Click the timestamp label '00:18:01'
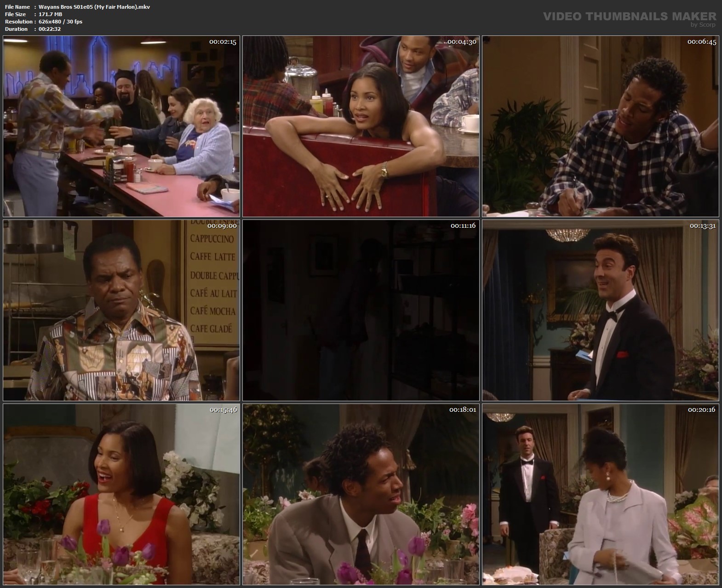 tap(463, 409)
